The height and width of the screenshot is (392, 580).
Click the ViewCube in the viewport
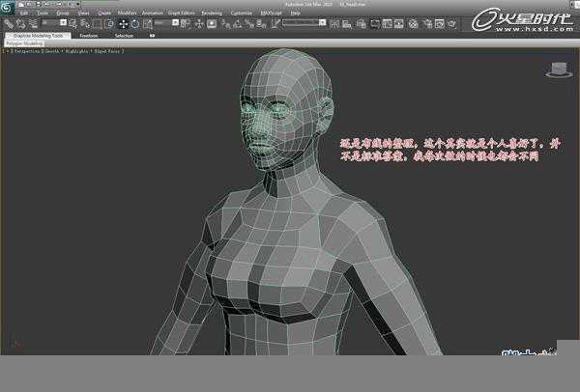coord(560,70)
